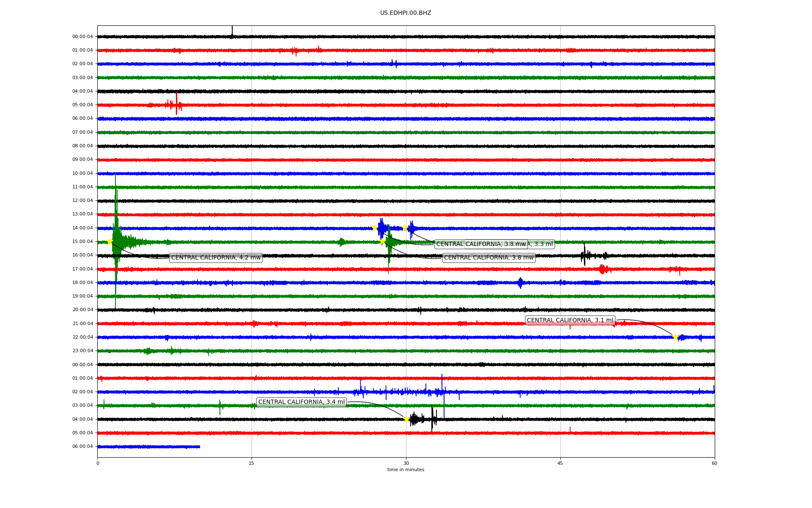Click the yellow star on the 22:00:04 trace
Screen dimensions: 812x508
675,337
